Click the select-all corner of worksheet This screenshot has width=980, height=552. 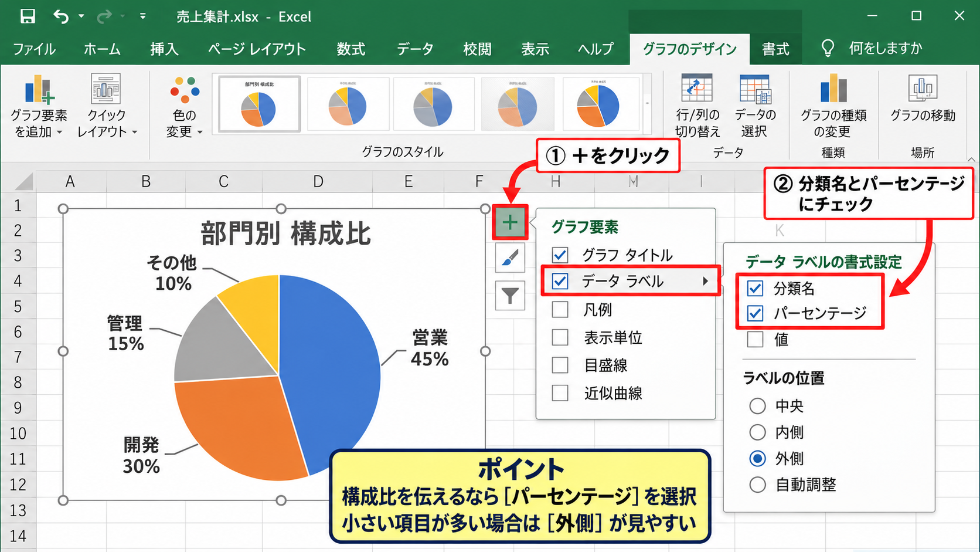coord(23,181)
